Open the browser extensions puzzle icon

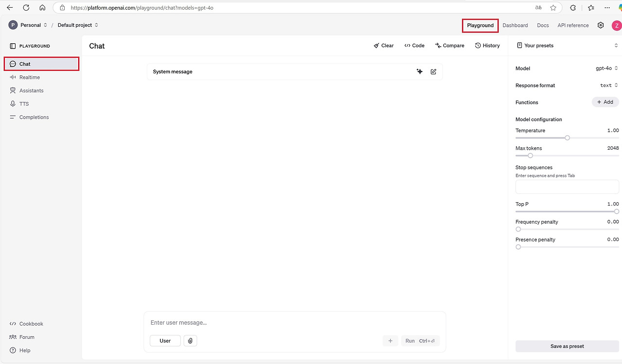[573, 8]
